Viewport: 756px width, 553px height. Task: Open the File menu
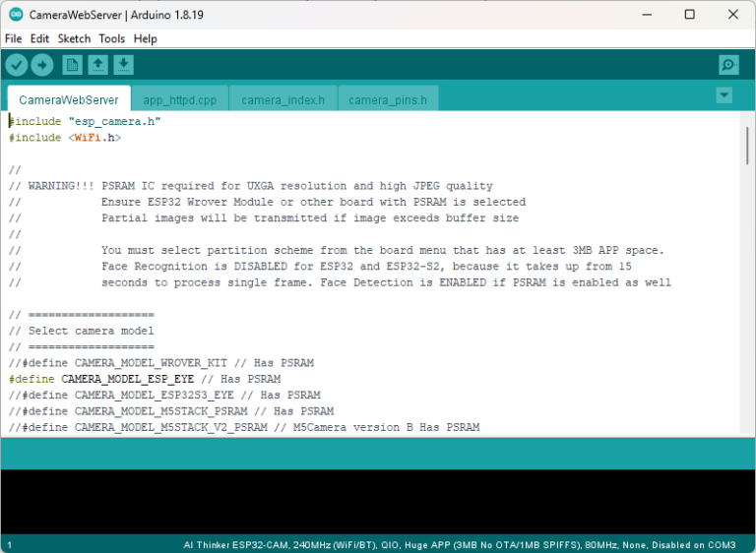click(x=13, y=38)
